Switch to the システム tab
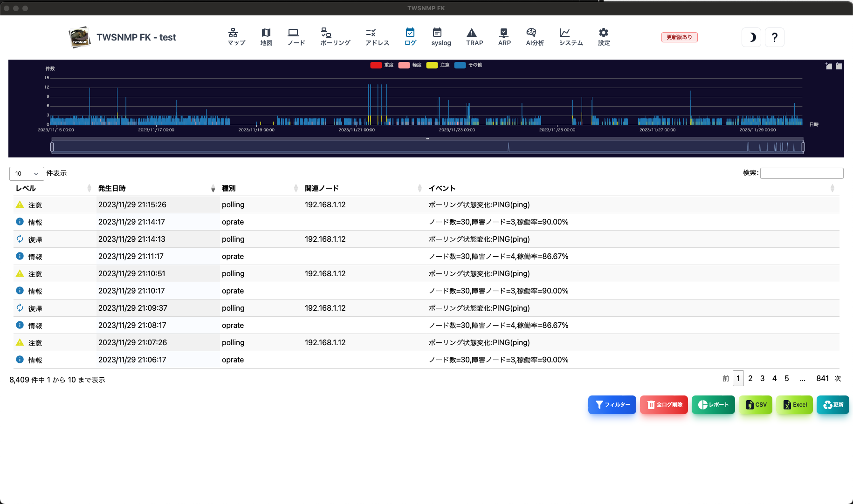853x504 pixels. click(x=571, y=37)
